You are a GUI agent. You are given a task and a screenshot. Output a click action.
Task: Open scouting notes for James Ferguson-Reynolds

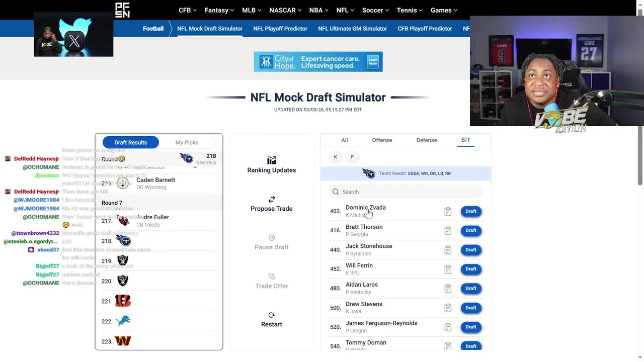pos(448,327)
